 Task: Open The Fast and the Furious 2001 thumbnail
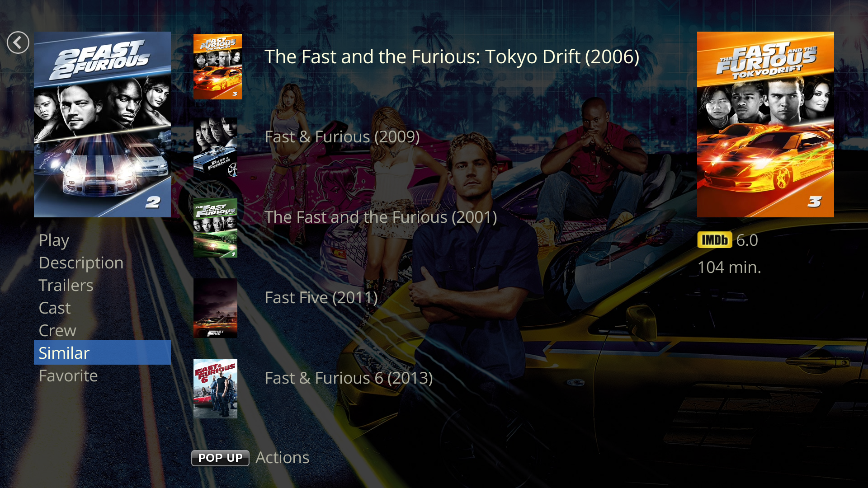coord(215,228)
